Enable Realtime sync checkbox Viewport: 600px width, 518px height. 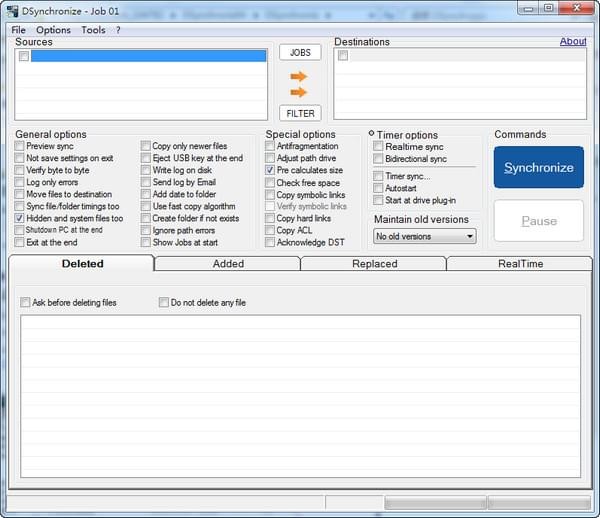(x=378, y=146)
